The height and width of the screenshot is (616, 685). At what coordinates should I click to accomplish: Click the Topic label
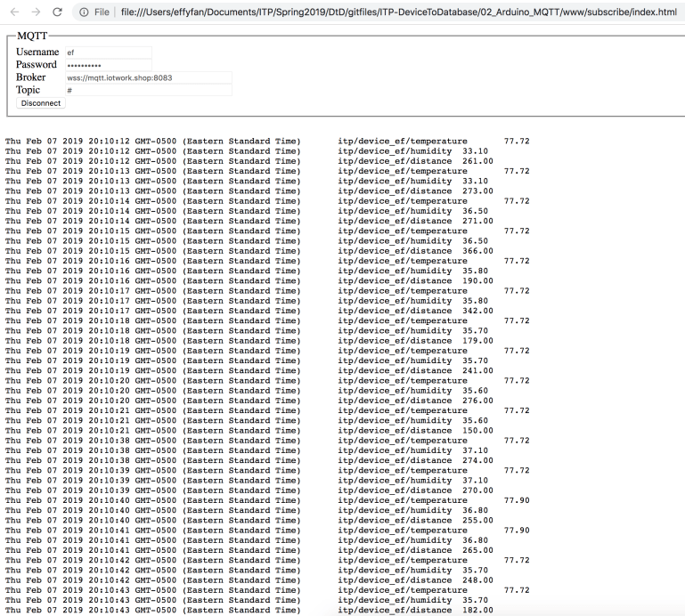click(x=28, y=90)
